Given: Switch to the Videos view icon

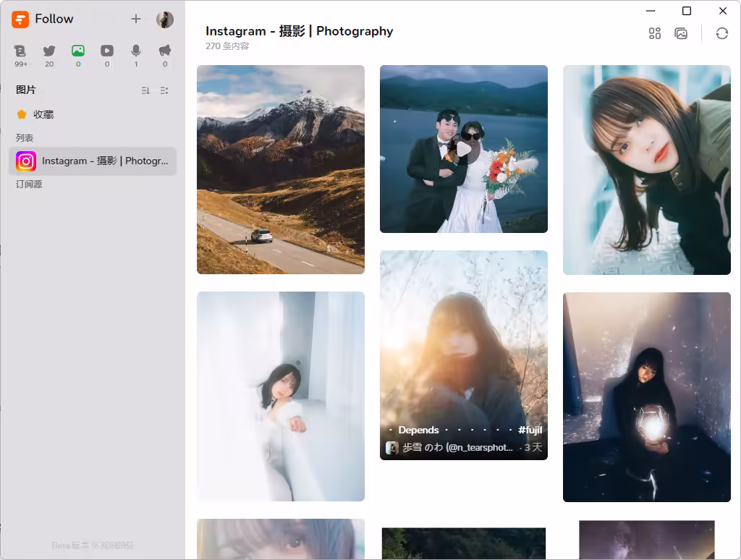Looking at the screenshot, I should pyautogui.click(x=107, y=51).
